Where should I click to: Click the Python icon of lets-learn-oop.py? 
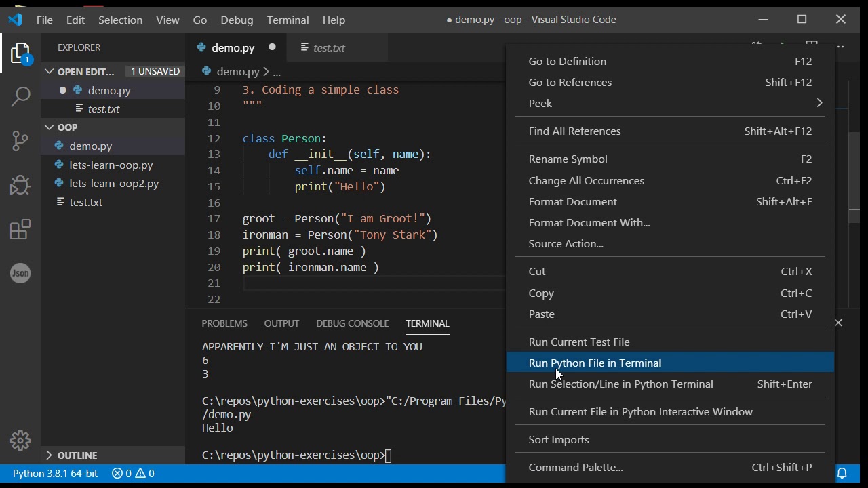[x=59, y=165]
